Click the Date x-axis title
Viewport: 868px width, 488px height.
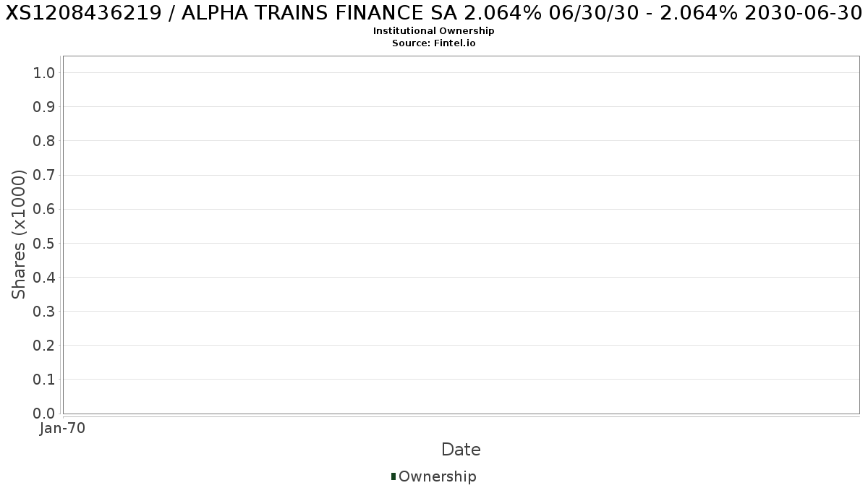click(x=461, y=450)
